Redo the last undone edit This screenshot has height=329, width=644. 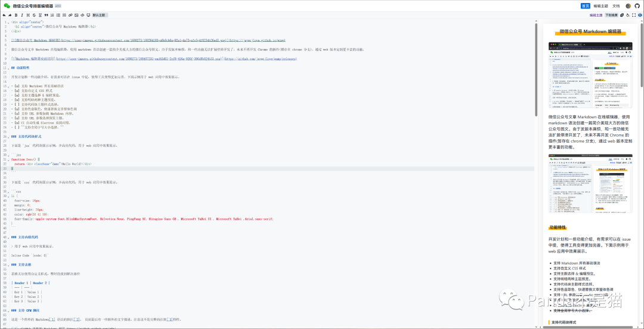pos(10,15)
